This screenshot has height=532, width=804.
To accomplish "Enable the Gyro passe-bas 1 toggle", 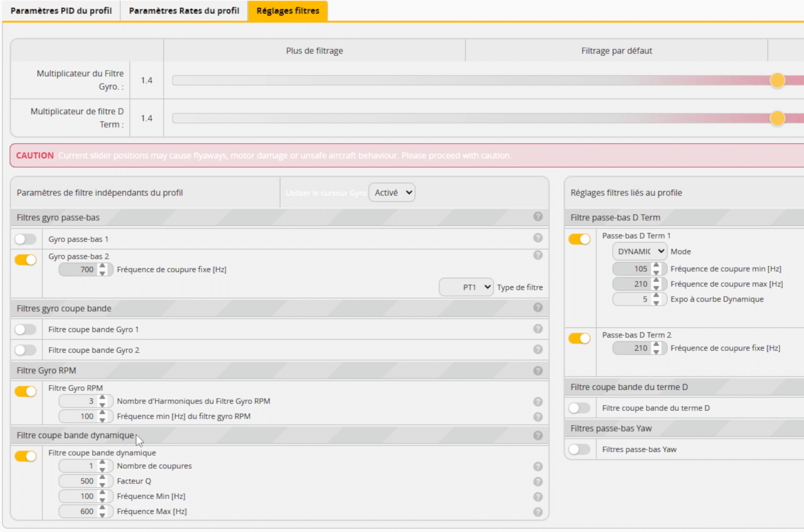I will tap(25, 239).
